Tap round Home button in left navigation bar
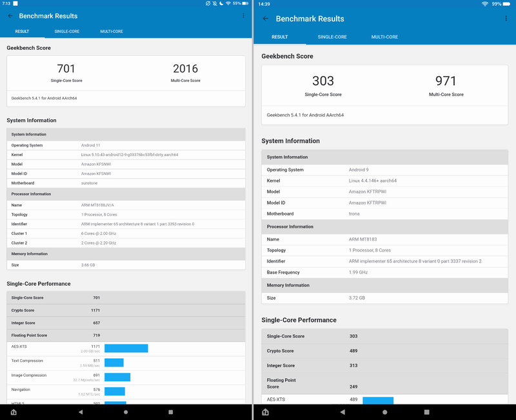Image resolution: width=516 pixels, height=420 pixels. pos(126,412)
